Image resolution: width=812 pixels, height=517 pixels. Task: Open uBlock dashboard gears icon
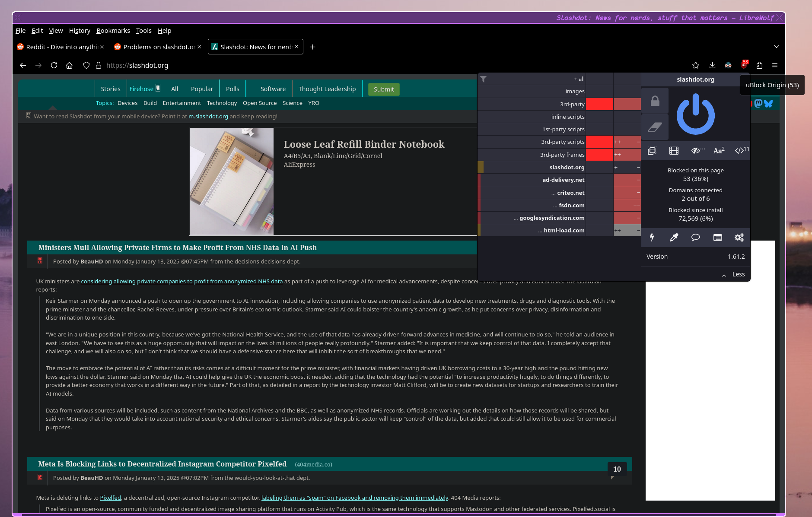[739, 237]
